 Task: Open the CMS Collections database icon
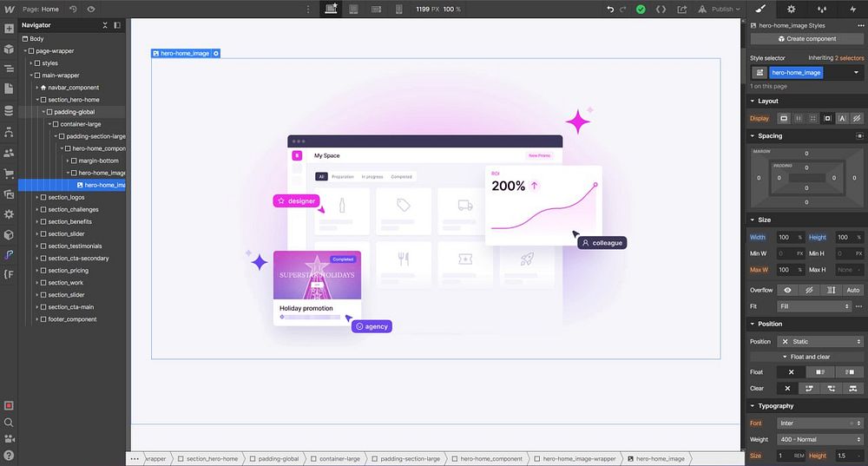pos(9,111)
